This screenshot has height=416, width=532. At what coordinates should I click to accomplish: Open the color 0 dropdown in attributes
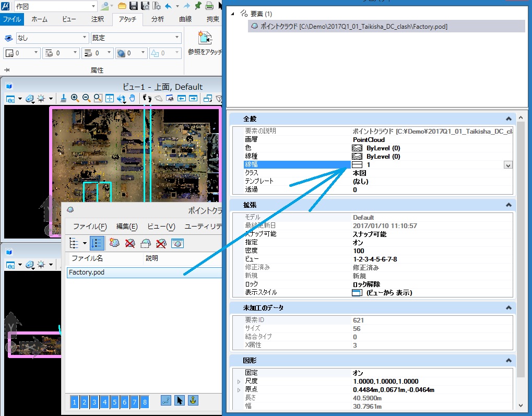[36, 53]
